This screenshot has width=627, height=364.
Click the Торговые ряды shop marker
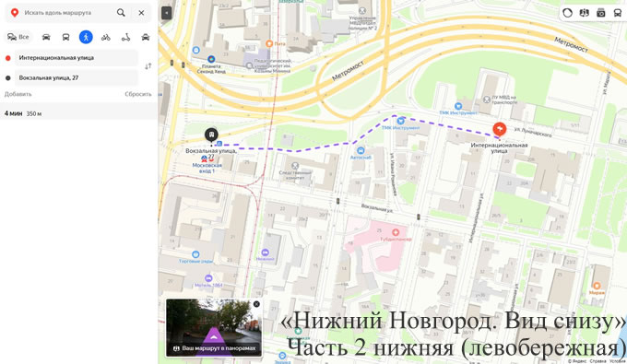click(x=195, y=254)
